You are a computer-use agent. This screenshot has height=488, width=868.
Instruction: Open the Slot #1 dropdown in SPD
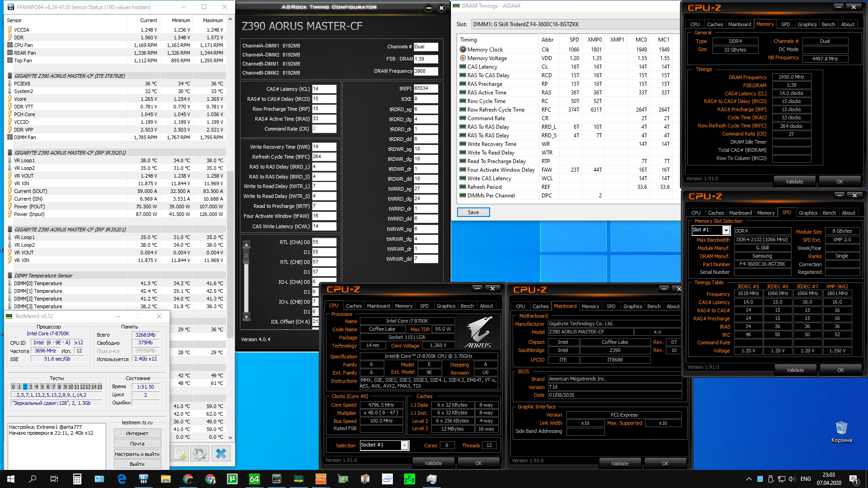tap(726, 230)
